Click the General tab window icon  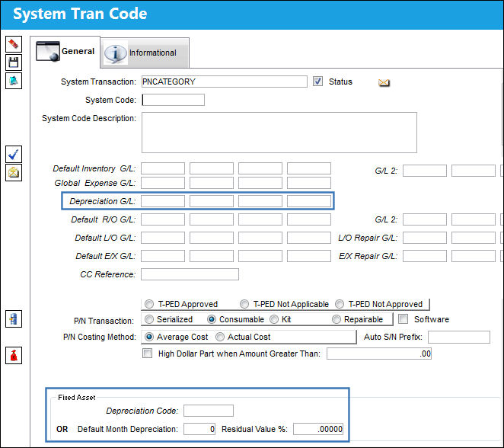point(47,51)
